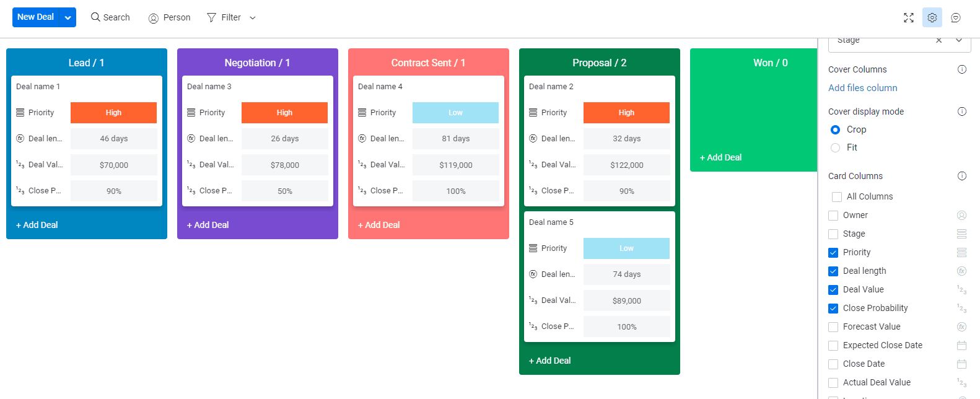Uncheck the Deal Value card column
This screenshot has height=399, width=980.
(833, 289)
